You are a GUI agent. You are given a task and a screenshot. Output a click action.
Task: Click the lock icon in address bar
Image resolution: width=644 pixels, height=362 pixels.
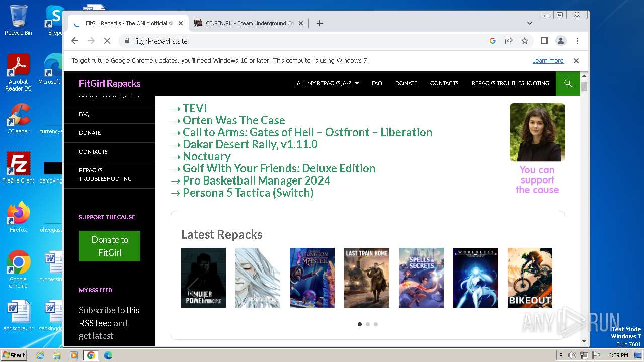(x=127, y=41)
